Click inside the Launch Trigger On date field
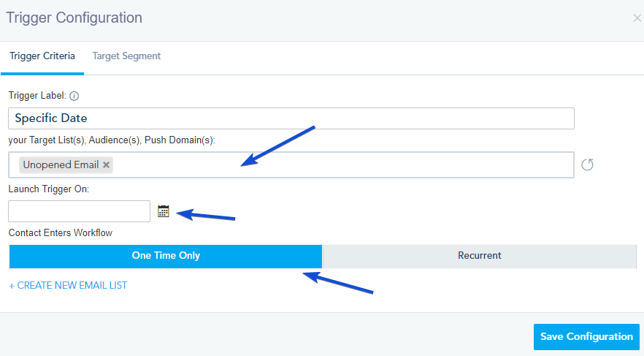The height and width of the screenshot is (356, 644). coord(79,211)
